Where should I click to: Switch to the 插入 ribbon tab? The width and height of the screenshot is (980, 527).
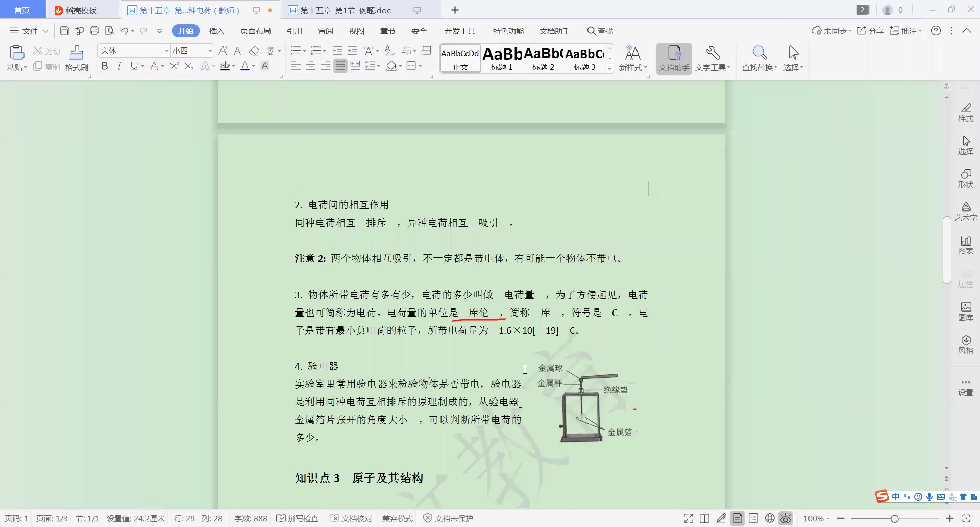(x=217, y=31)
